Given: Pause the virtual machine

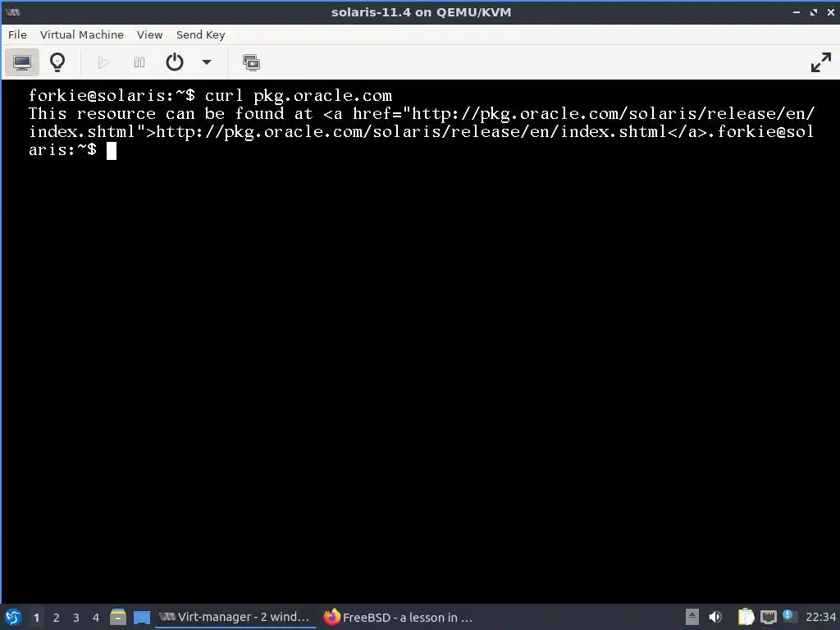Looking at the screenshot, I should [139, 62].
